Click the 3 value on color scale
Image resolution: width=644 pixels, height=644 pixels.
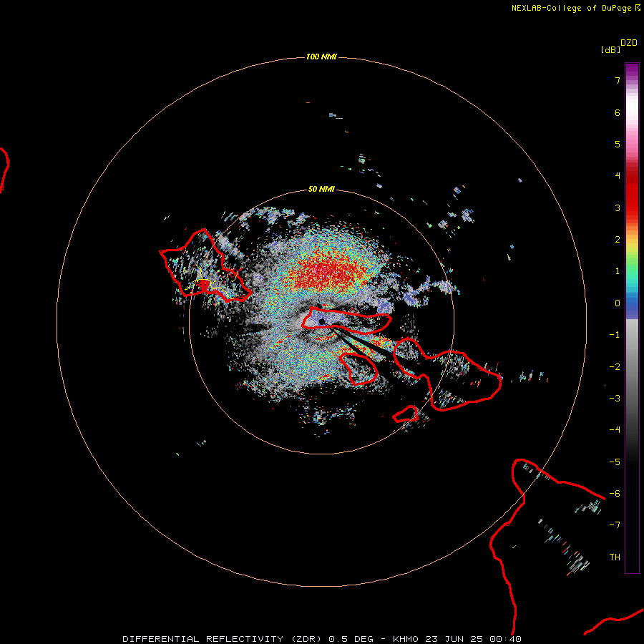click(618, 208)
